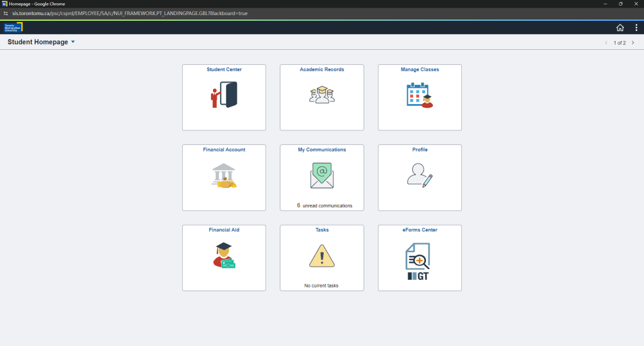
Task: Click the Profile person-with-pencil icon
Action: click(x=420, y=175)
